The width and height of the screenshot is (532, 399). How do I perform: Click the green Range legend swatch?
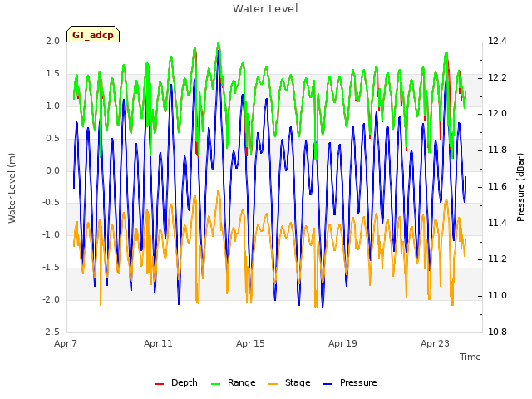(x=215, y=384)
